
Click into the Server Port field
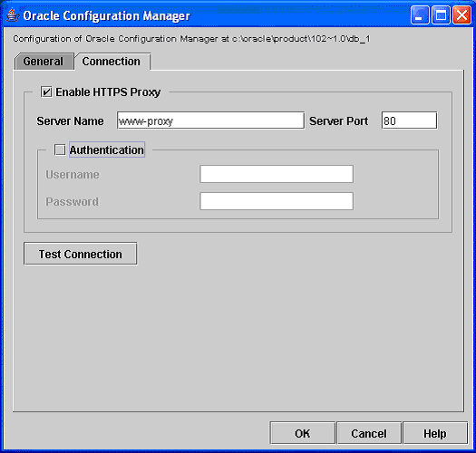(x=409, y=120)
